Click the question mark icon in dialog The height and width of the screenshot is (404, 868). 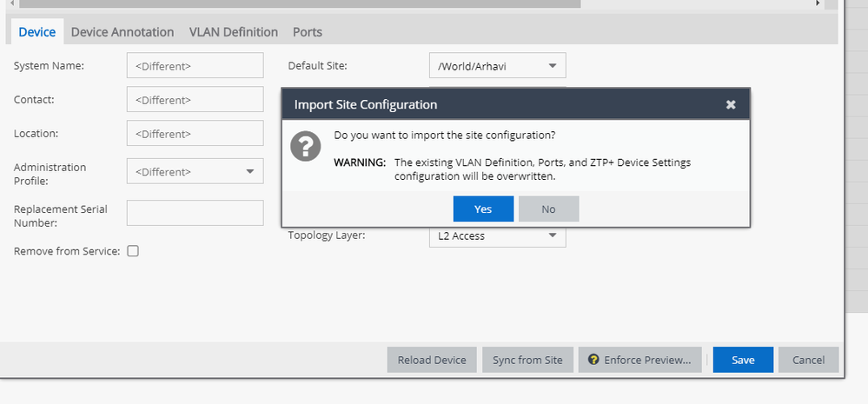(x=305, y=147)
